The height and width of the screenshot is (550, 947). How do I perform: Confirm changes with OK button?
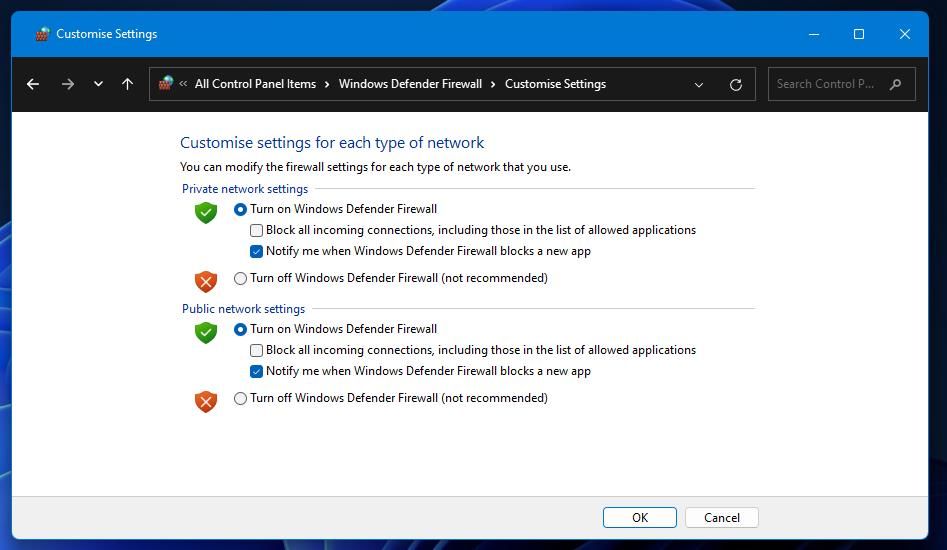640,517
